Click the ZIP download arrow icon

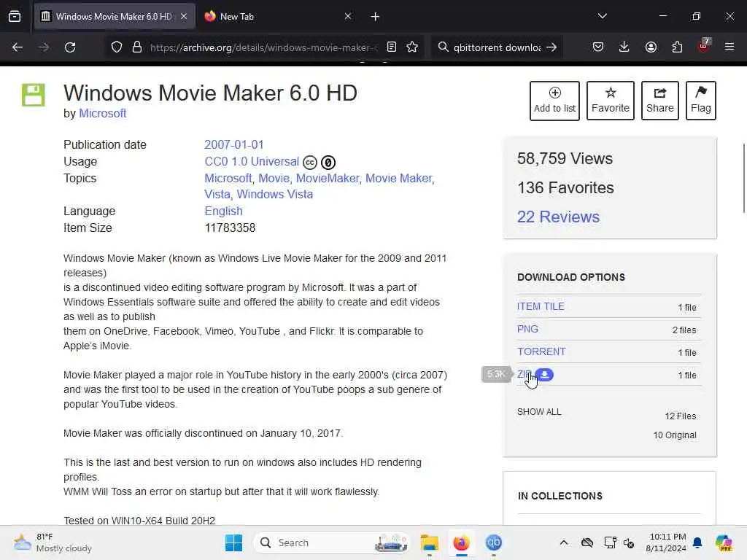[544, 375]
